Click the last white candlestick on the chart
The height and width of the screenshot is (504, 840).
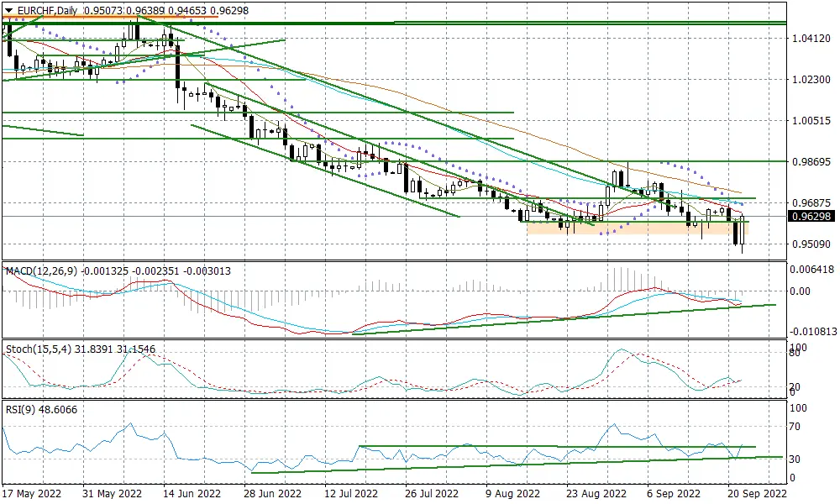click(743, 230)
